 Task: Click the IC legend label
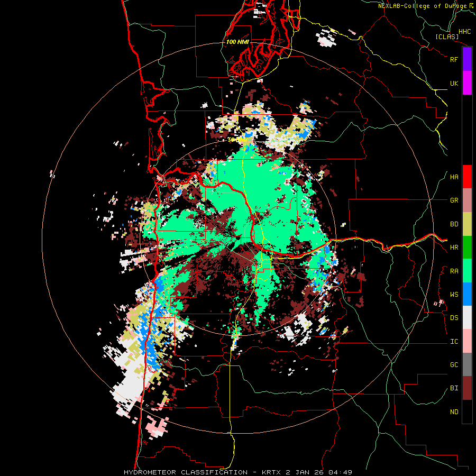click(x=454, y=342)
